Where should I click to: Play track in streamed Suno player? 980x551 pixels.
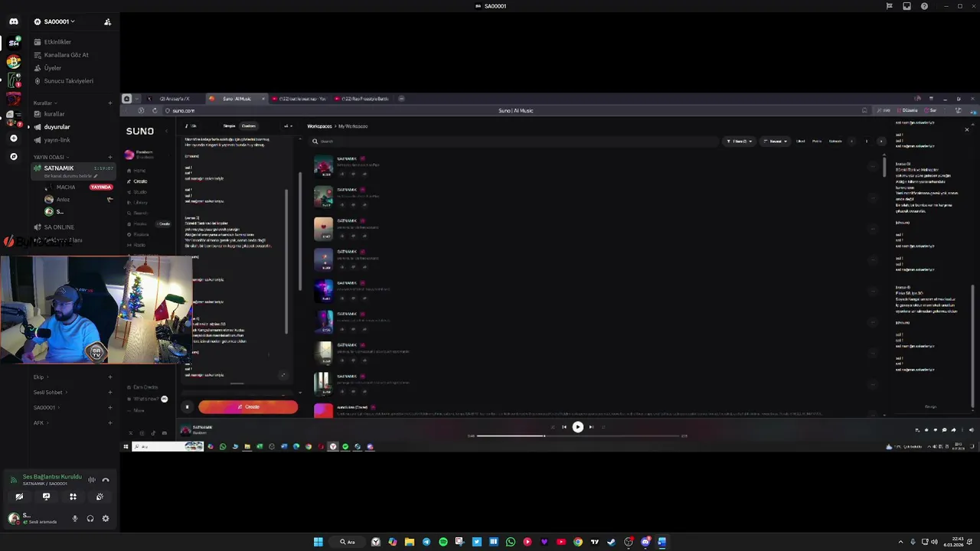[578, 427]
